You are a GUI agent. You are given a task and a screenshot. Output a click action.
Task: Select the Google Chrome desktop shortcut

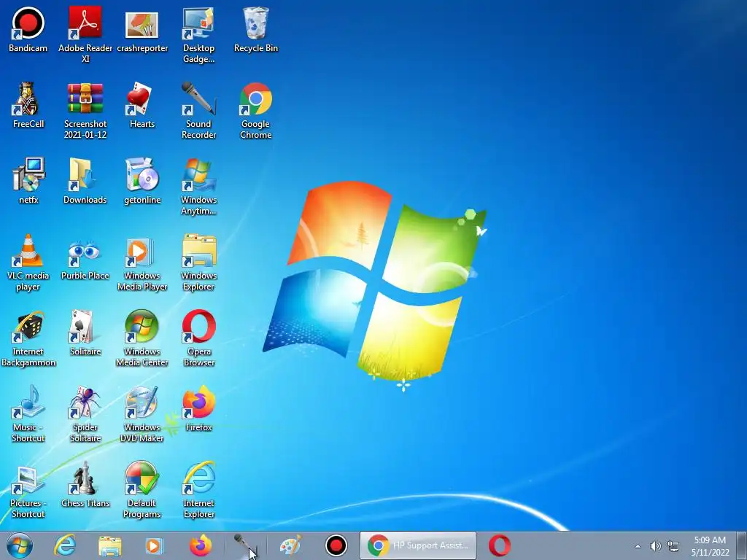[256, 111]
